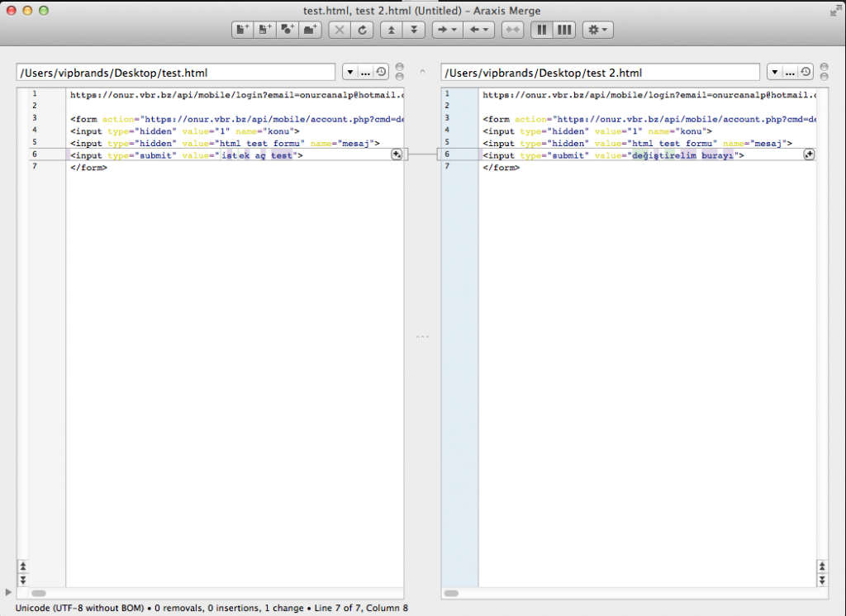
Task: Click the window fullscreen arrows icon
Action: [836, 10]
